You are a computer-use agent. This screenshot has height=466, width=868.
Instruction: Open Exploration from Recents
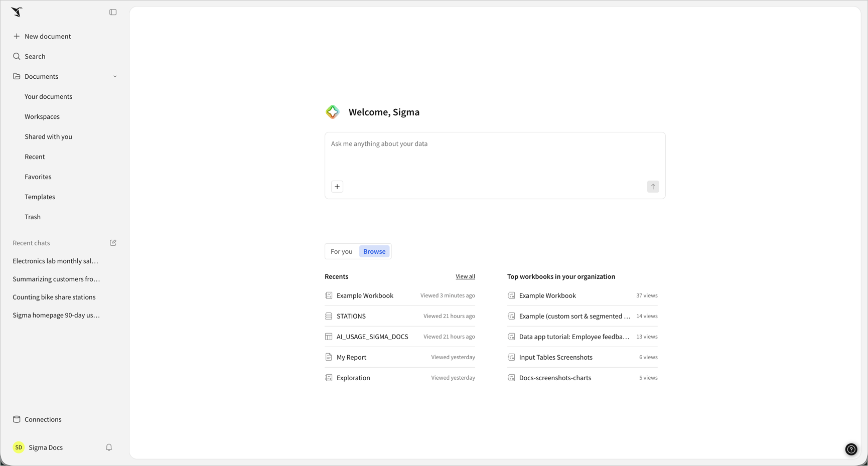point(400,378)
